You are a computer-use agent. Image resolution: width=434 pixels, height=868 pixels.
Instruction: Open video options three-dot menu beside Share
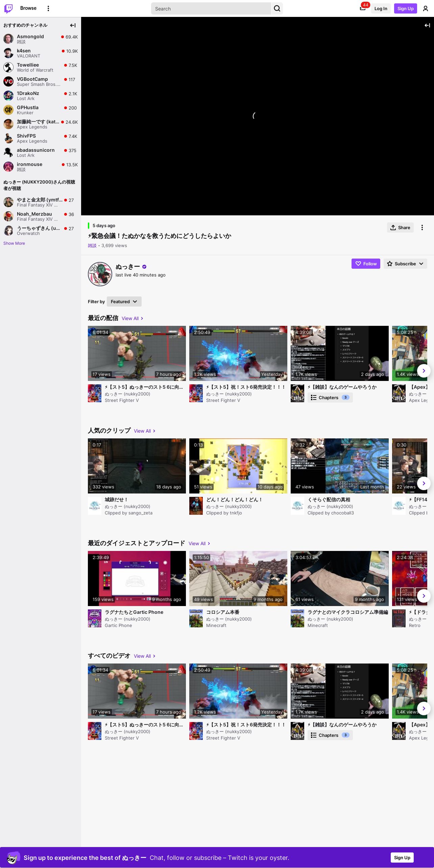[422, 227]
